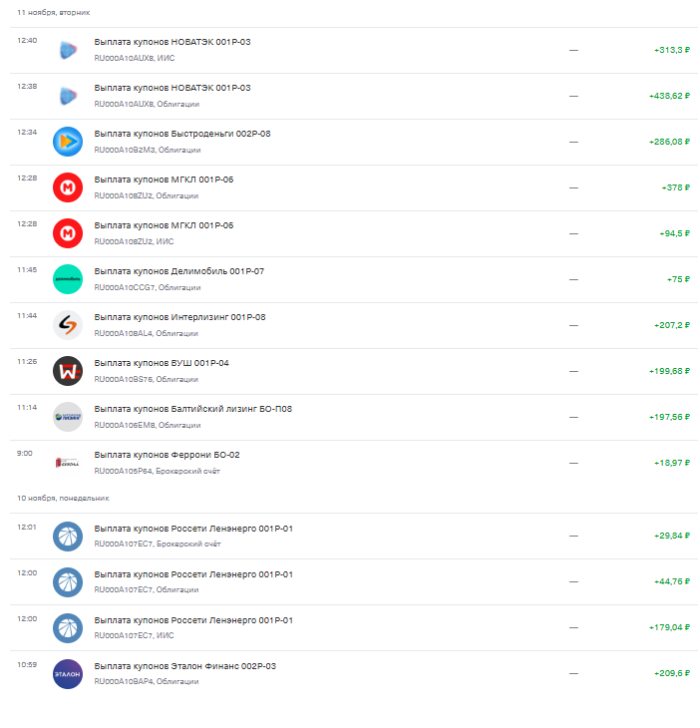The image size is (700, 728).
Task: Open Россети Ленэнерго payment at 12:01
Action: (354, 537)
